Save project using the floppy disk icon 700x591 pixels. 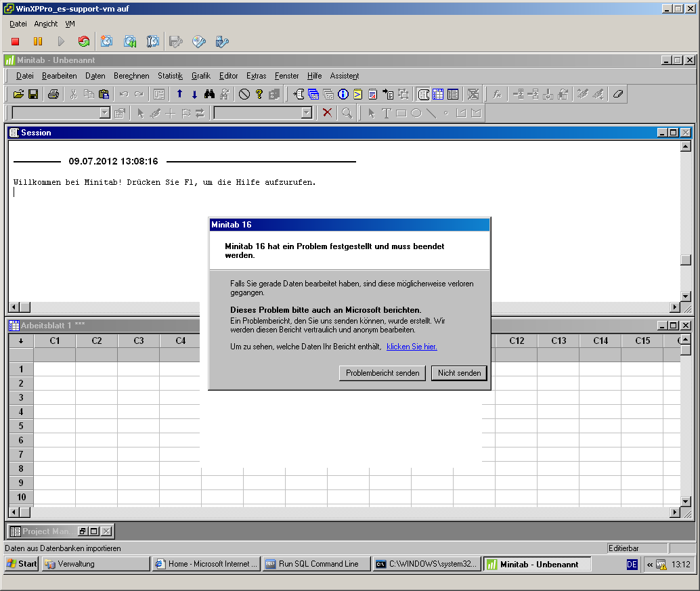[33, 94]
